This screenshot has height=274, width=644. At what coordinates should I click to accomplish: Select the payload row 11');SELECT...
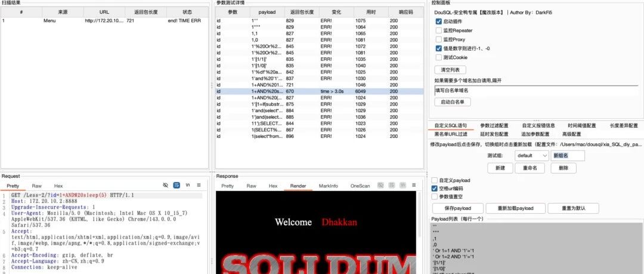tap(320, 123)
